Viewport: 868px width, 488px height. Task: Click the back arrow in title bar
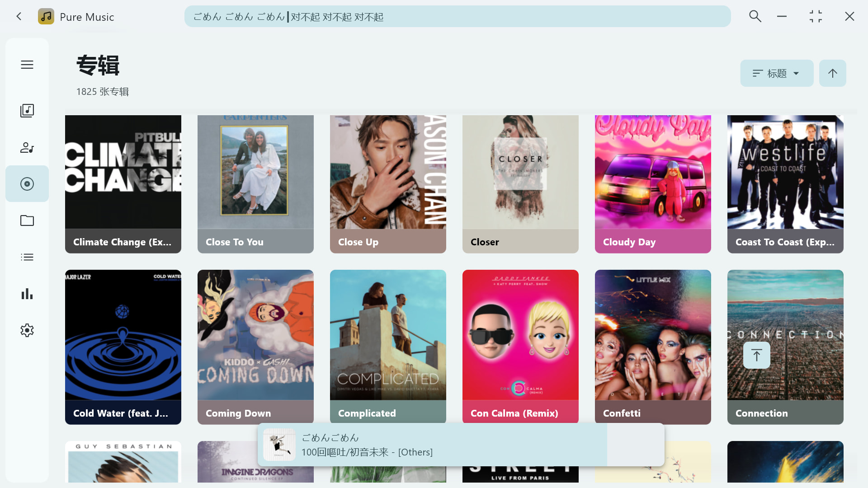click(19, 17)
